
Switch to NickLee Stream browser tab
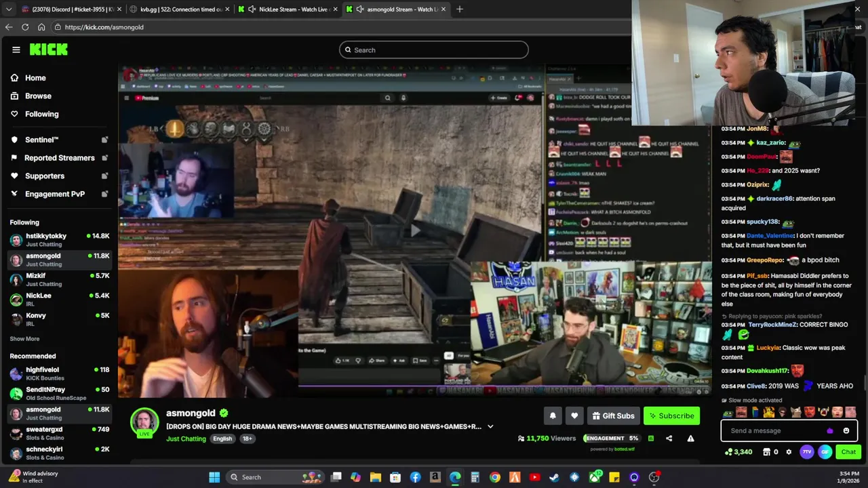pos(286,9)
